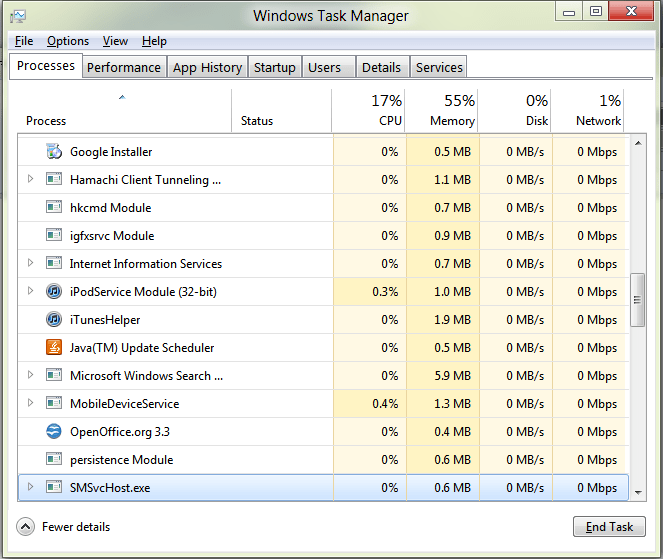
Task: Click the 1.9 MB memory value
Action: coord(452,320)
